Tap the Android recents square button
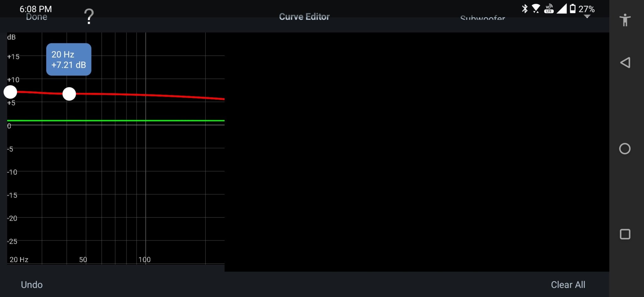The image size is (644, 297). point(625,234)
